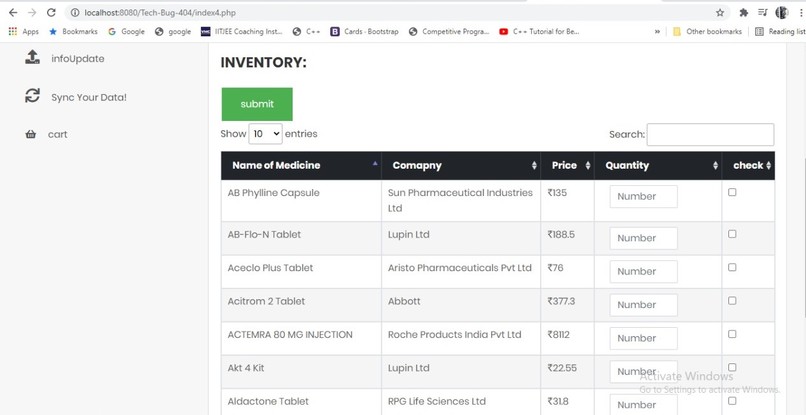The height and width of the screenshot is (415, 806).
Task: Expand hidden bookmarks with double chevron
Action: pyautogui.click(x=657, y=31)
